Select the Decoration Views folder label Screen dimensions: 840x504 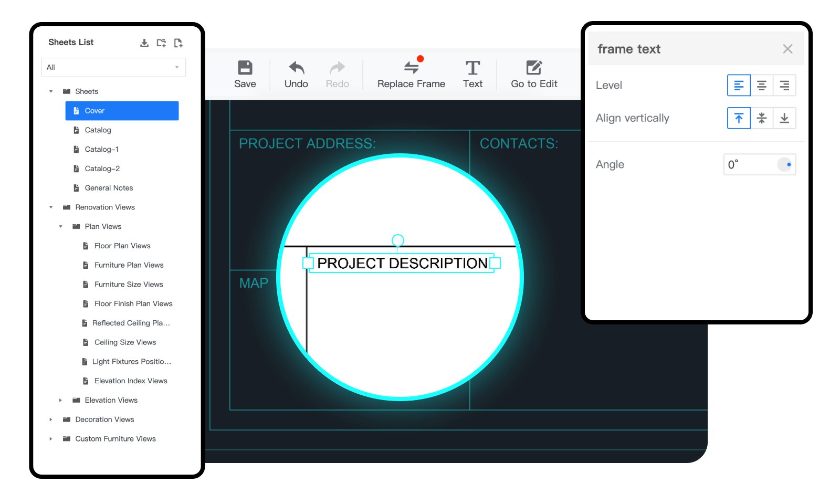pos(104,419)
